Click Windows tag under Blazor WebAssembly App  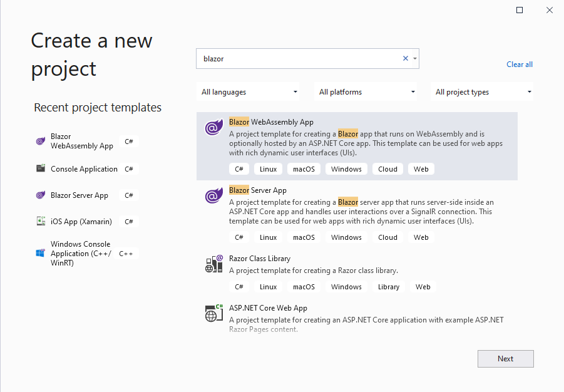pyautogui.click(x=346, y=169)
